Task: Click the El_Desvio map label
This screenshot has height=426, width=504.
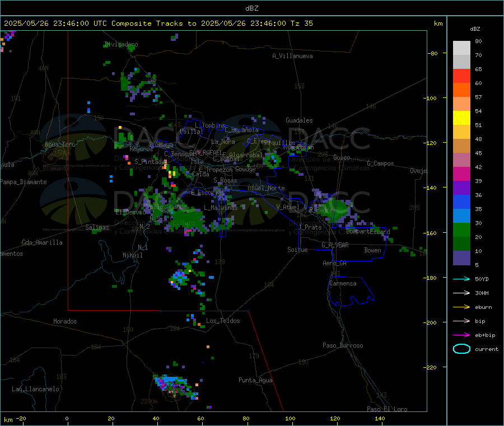Action: pyautogui.click(x=130, y=212)
